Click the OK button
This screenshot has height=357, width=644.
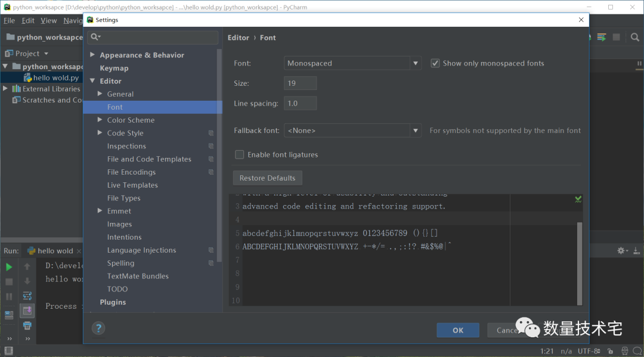pyautogui.click(x=457, y=330)
